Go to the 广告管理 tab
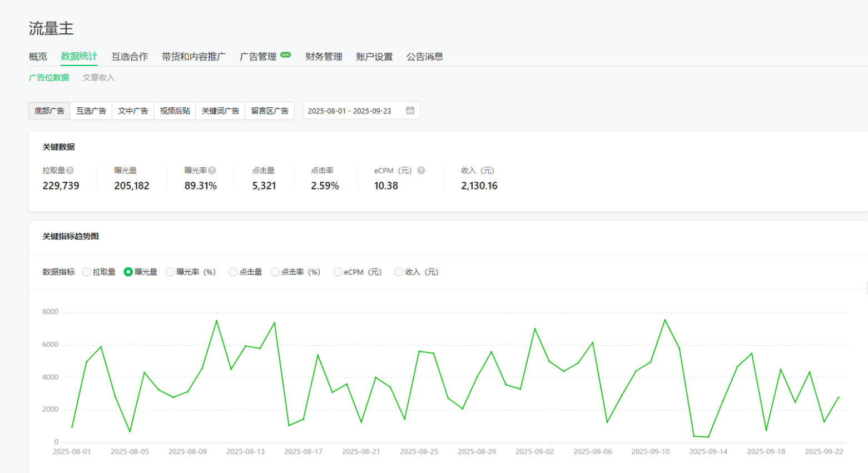This screenshot has width=868, height=473. [258, 57]
